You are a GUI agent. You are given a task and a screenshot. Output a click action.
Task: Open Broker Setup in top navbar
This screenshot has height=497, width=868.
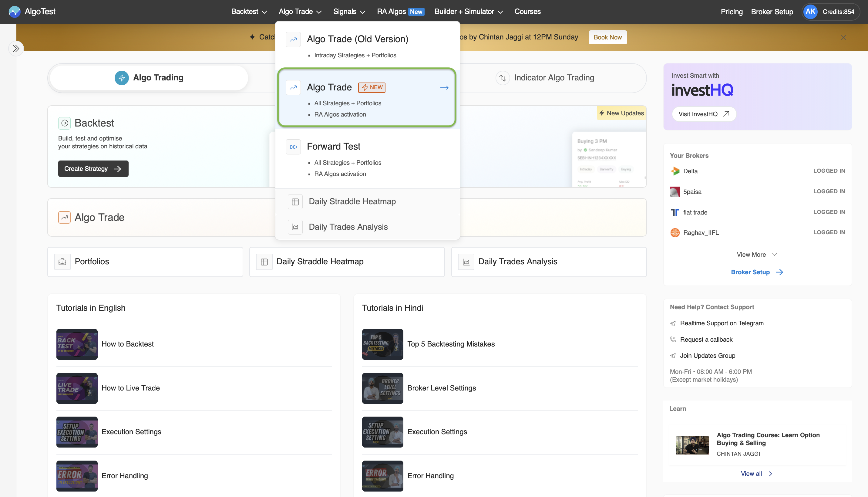tap(772, 12)
